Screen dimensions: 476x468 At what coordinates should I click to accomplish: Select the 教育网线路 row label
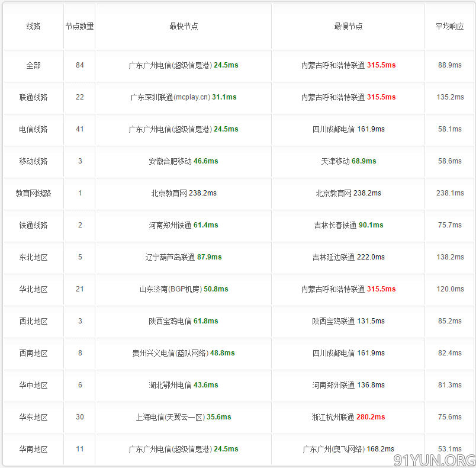tap(33, 193)
